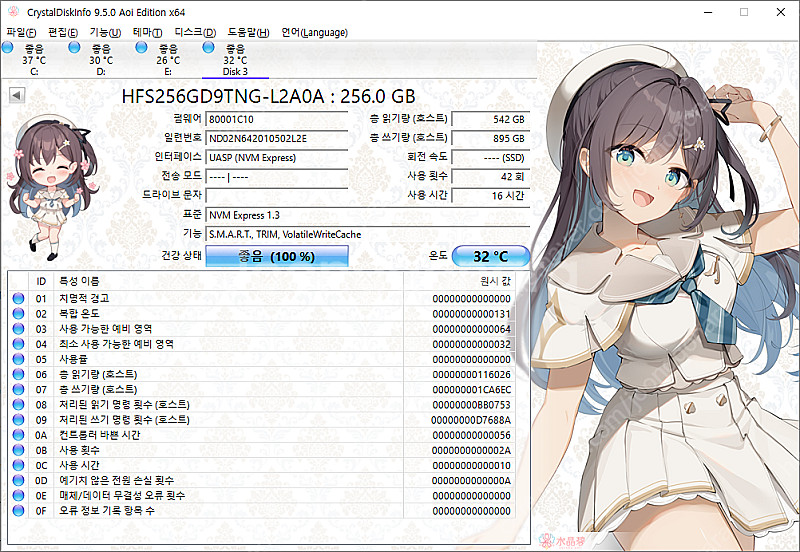The image size is (800, 552).
Task: Click the total host writes value 895 GB
Action: pyautogui.click(x=491, y=138)
